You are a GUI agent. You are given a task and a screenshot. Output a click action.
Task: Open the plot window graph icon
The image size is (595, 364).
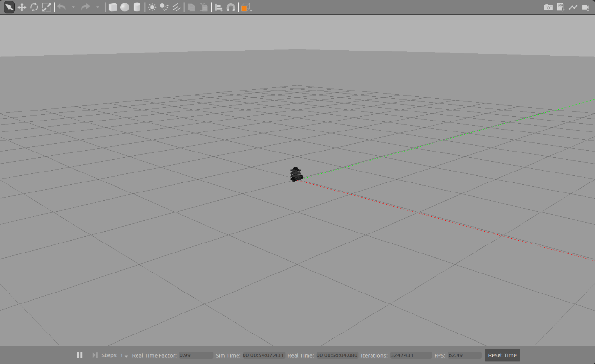tap(573, 7)
